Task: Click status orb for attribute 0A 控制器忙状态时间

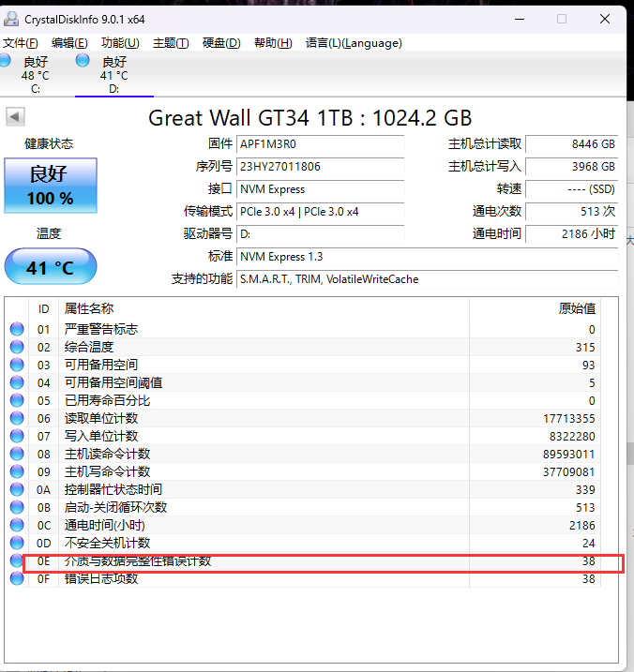Action: tap(17, 489)
